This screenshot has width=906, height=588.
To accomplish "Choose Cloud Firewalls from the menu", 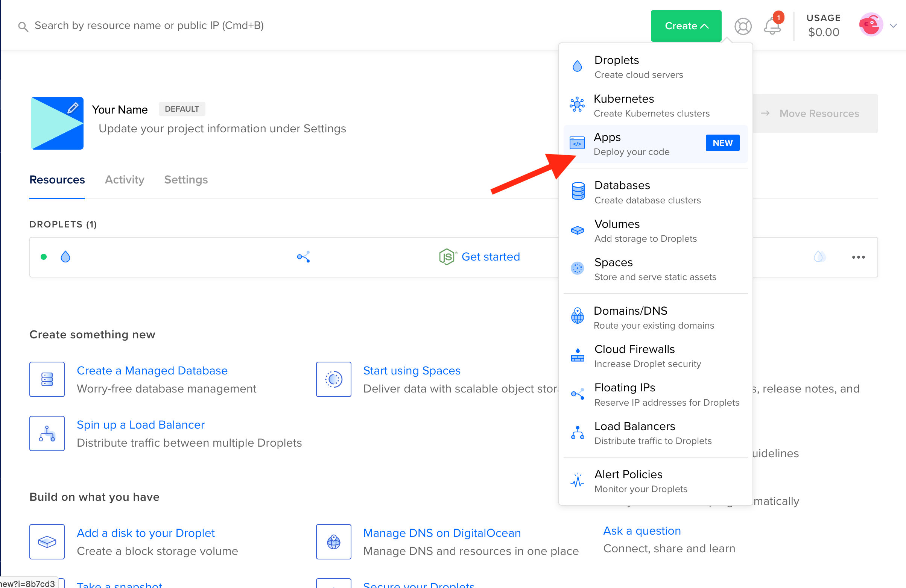I will 655,356.
